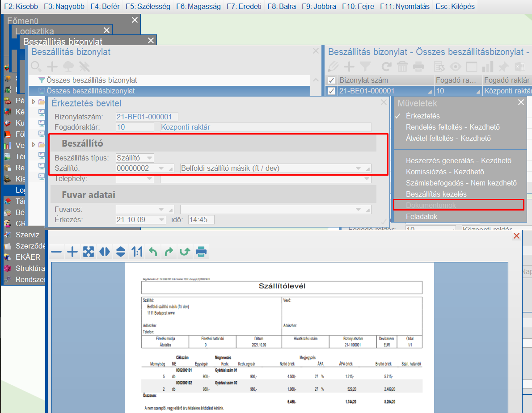This screenshot has height=413, width=532.
Task: Rotate document left with green arrow
Action: point(153,252)
